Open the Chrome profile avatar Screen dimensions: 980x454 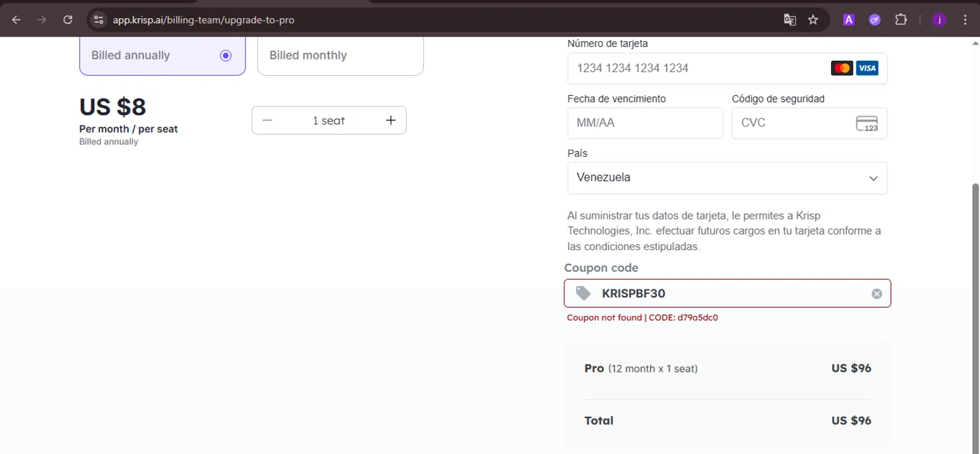tap(939, 20)
